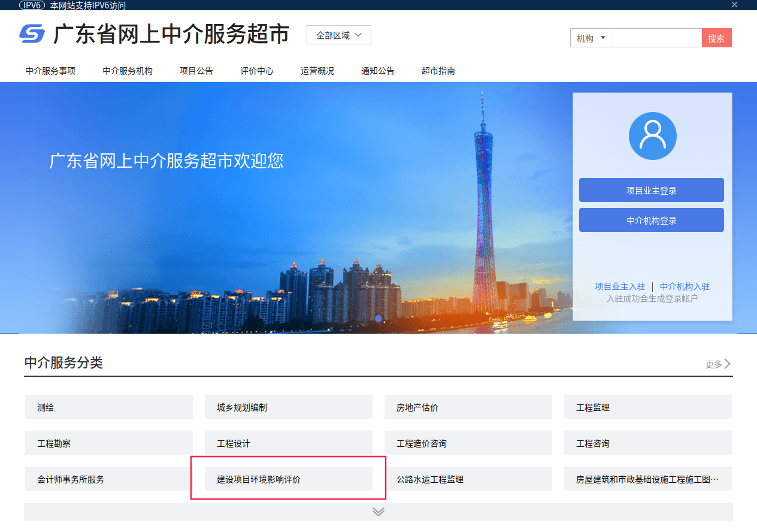Select 工程监理 service category
The image size is (757, 532).
(648, 407)
